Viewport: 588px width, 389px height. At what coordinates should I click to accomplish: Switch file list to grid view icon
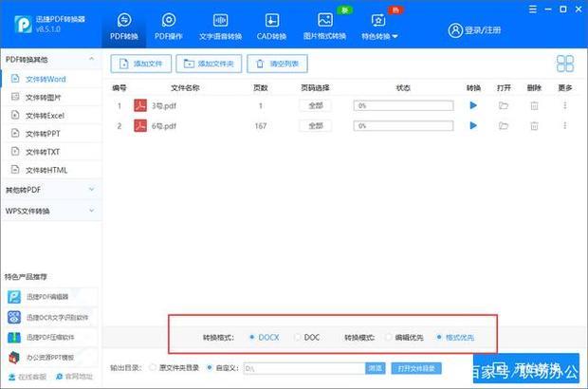coord(565,64)
